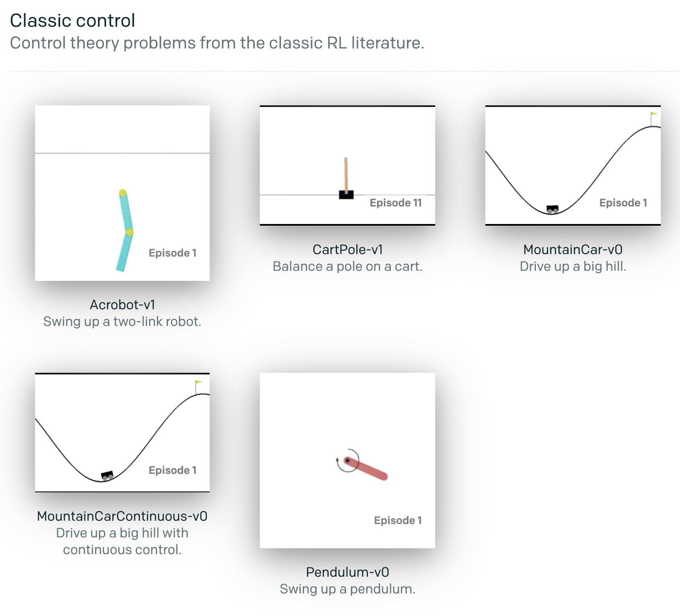Click the black car in MountainCar-v0 preview

(553, 209)
